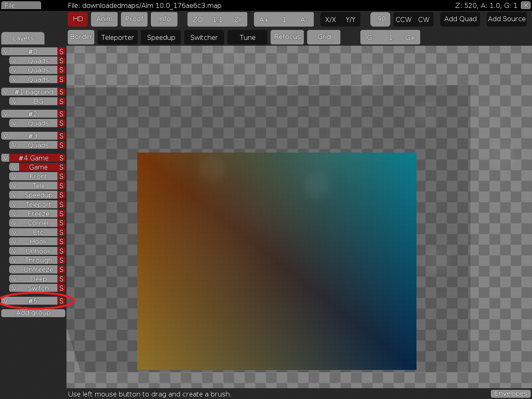The width and height of the screenshot is (532, 399).
Task: Increase grid size with G+
Action: (410, 37)
